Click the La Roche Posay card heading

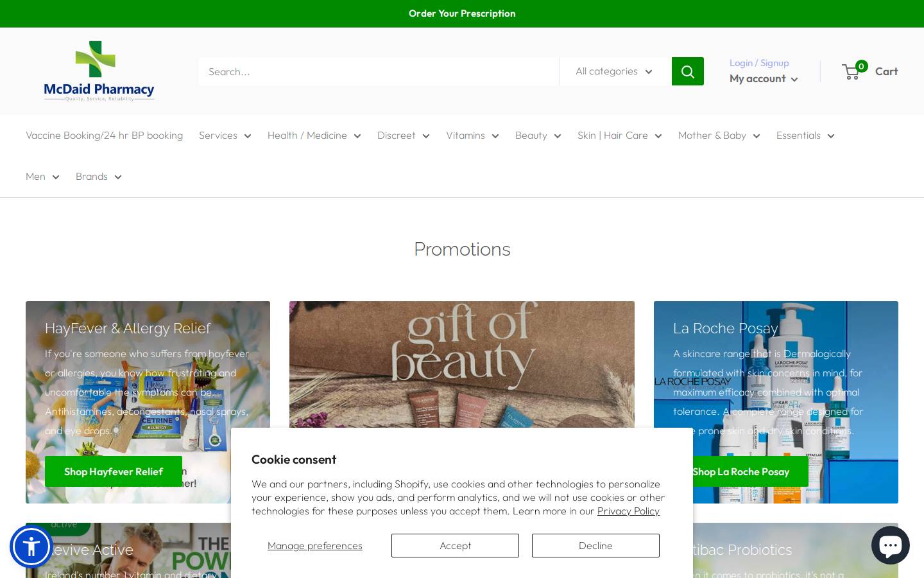(x=726, y=328)
